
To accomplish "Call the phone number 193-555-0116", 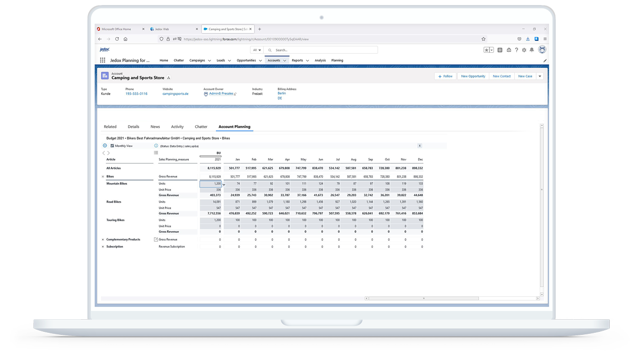I will [x=136, y=94].
